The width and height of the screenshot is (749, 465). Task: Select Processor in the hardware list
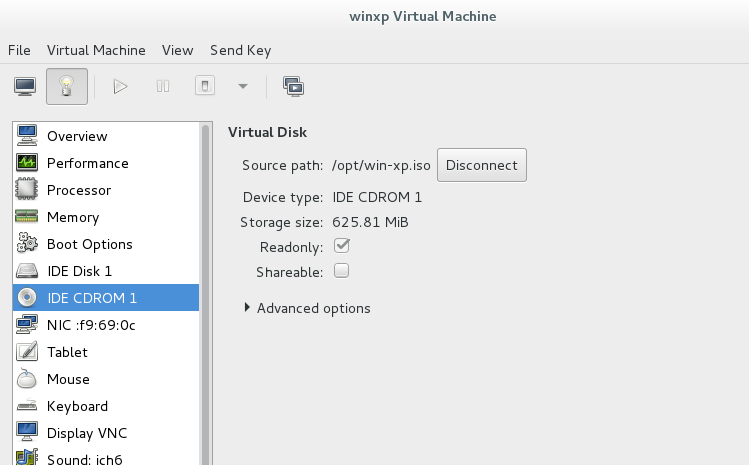click(x=78, y=190)
